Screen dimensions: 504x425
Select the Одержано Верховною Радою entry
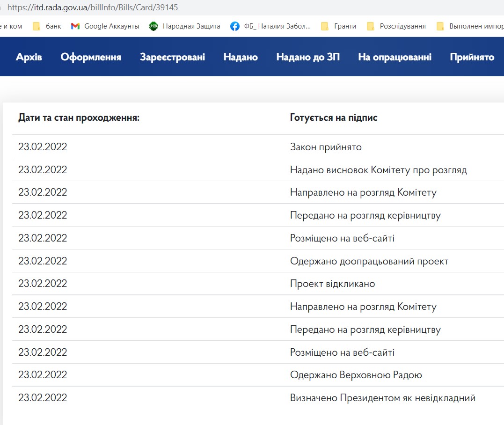pyautogui.click(x=356, y=375)
